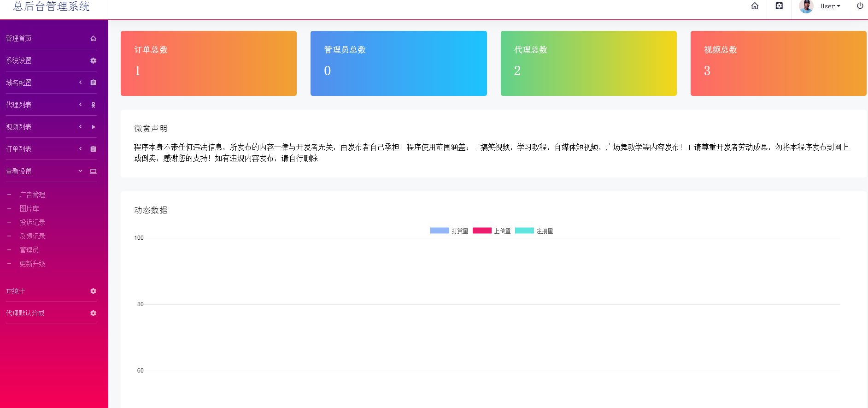Collapse the 查看设置 chevron
This screenshot has width=868, height=408.
[80, 171]
